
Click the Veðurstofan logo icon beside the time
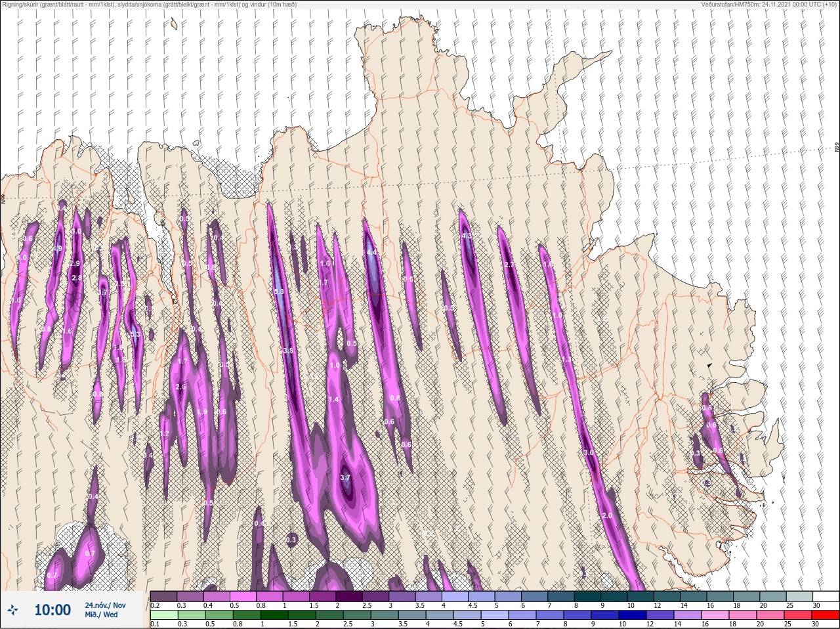click(x=12, y=611)
